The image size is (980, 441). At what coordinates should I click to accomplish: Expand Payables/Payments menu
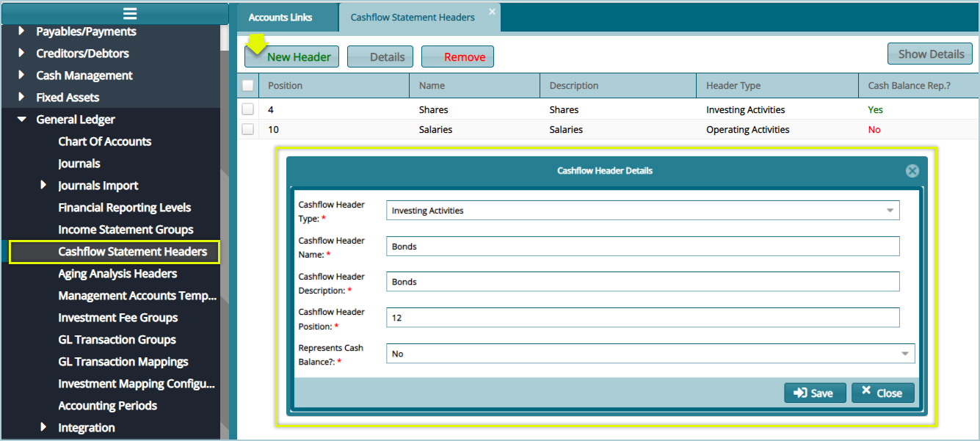pyautogui.click(x=21, y=32)
